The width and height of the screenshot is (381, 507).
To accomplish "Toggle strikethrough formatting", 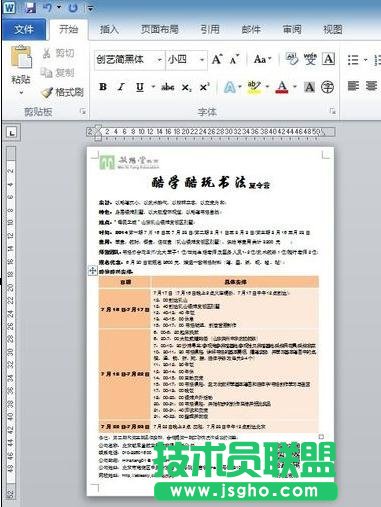I will point(168,87).
